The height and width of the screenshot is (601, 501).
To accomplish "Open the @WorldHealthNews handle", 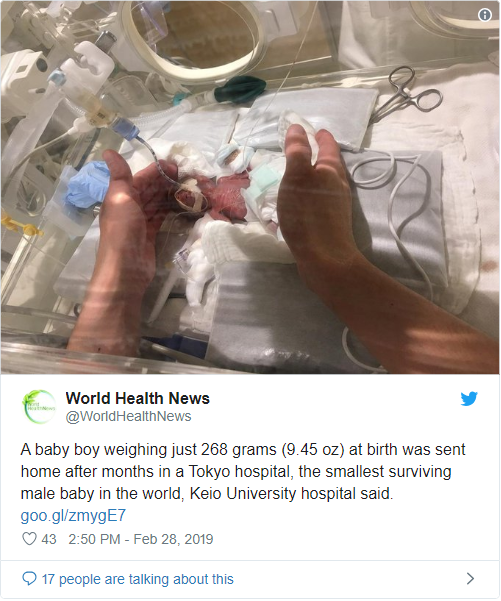I will [128, 416].
